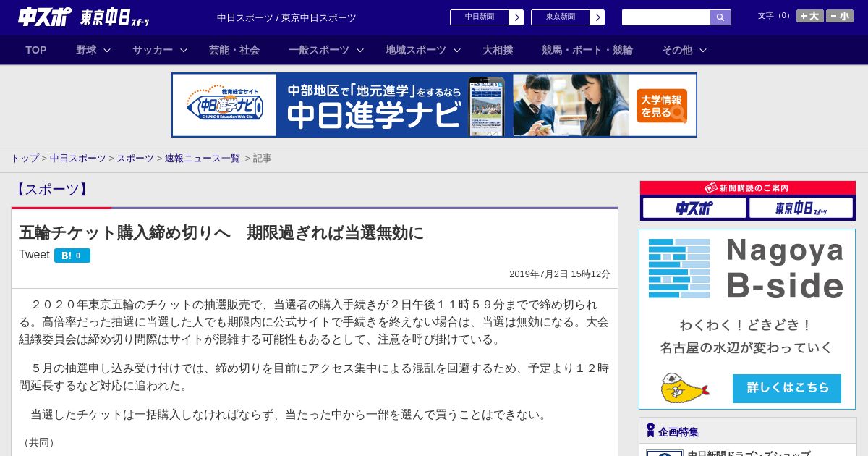This screenshot has width=868, height=456.
Task: Click the 中スポ logo in the header
Action: click(45, 17)
